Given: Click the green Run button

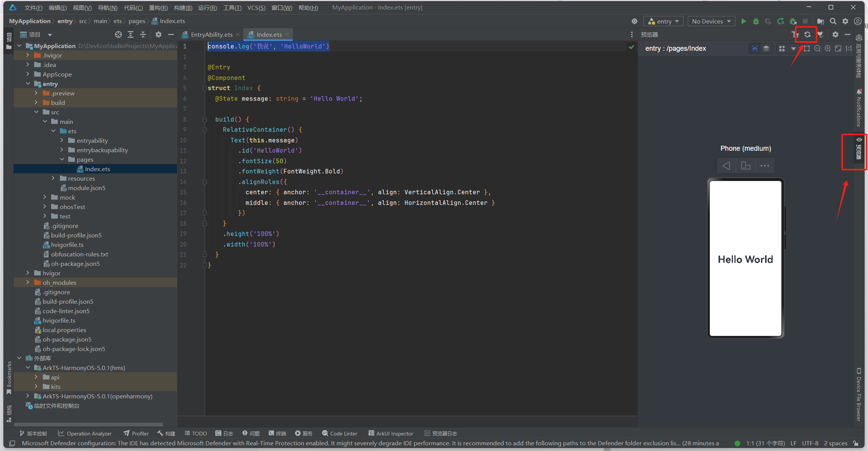Looking at the screenshot, I should [744, 21].
